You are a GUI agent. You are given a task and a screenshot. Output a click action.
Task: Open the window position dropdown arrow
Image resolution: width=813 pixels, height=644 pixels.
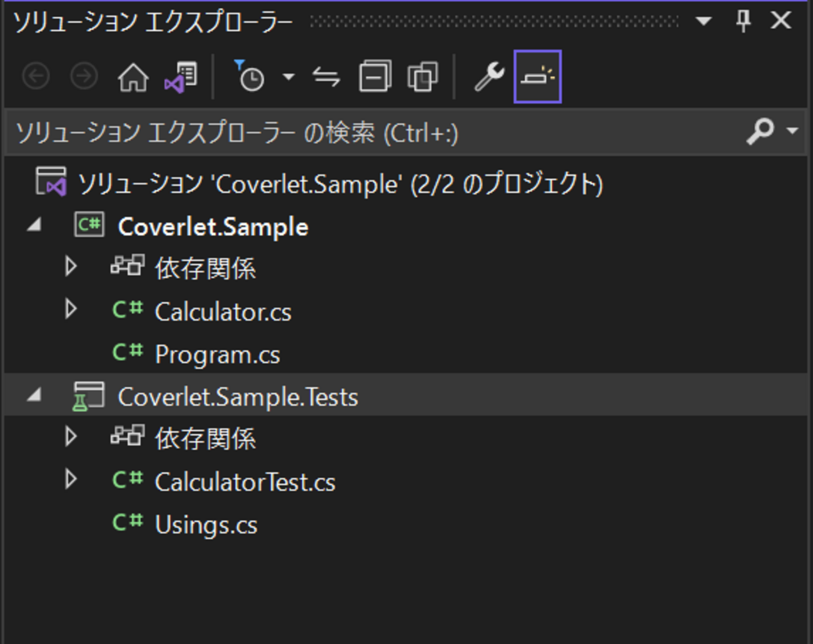(704, 21)
